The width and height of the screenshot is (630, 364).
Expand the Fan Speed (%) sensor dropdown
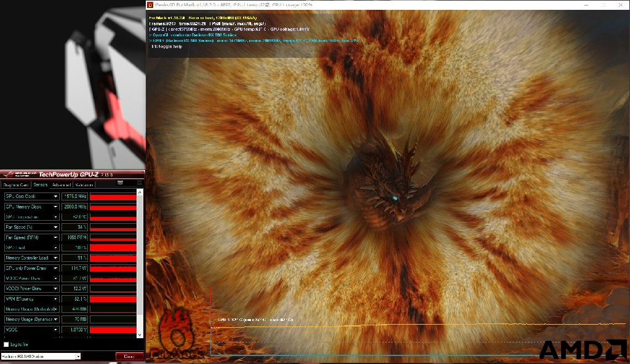[x=55, y=227]
